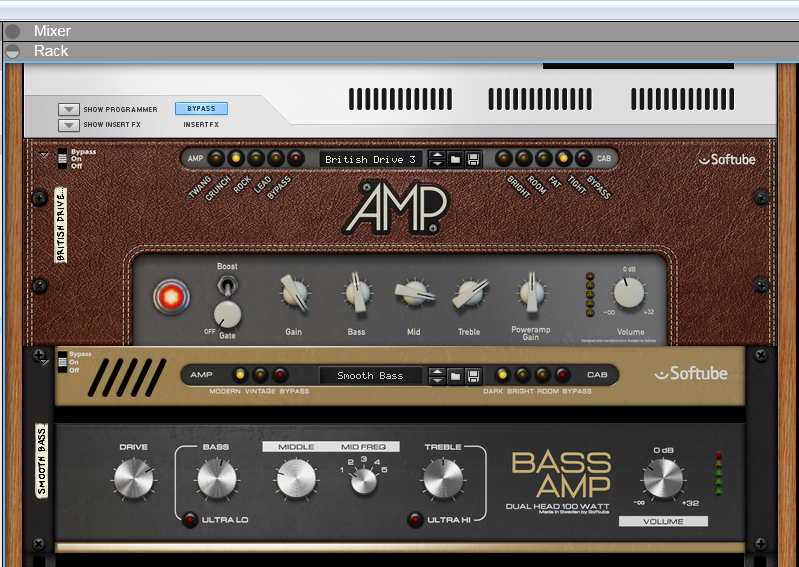Screen dimensions: 799x567
Task: Click the Middle knob on Bass Amp
Action: pos(296,478)
